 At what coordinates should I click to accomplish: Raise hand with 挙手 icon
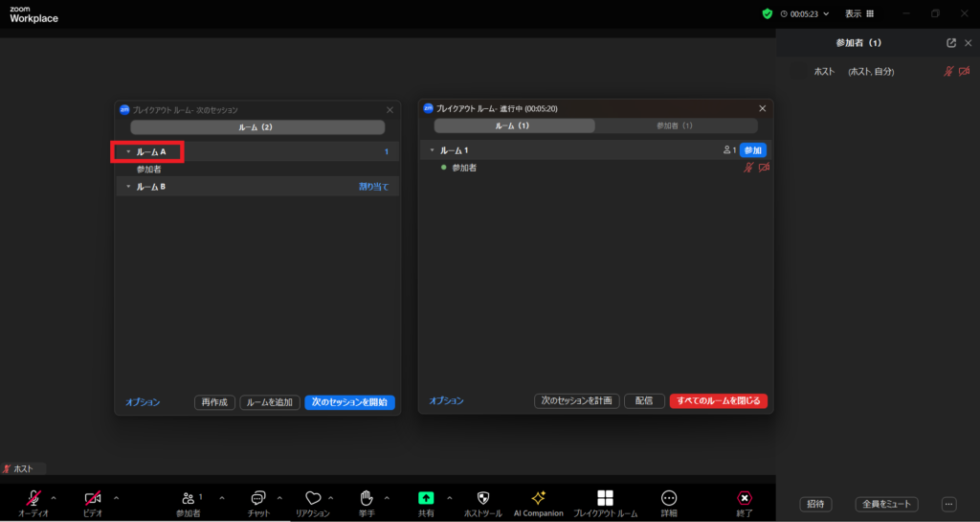[x=366, y=498]
